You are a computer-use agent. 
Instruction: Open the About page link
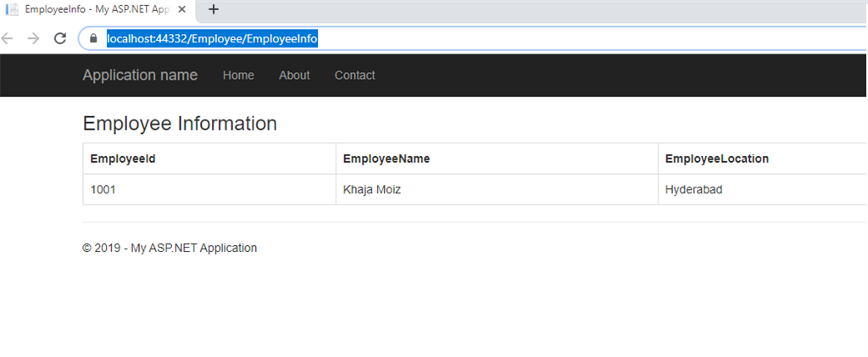[294, 75]
